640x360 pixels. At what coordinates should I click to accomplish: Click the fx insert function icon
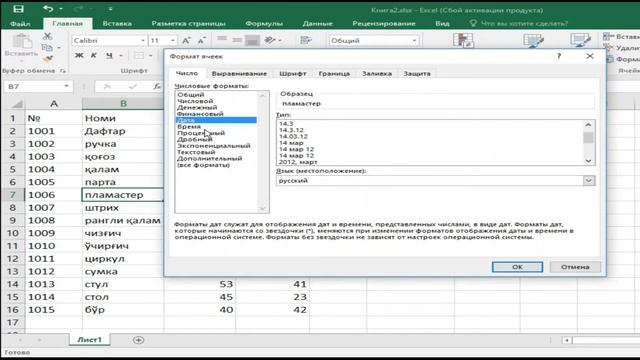click(157, 87)
